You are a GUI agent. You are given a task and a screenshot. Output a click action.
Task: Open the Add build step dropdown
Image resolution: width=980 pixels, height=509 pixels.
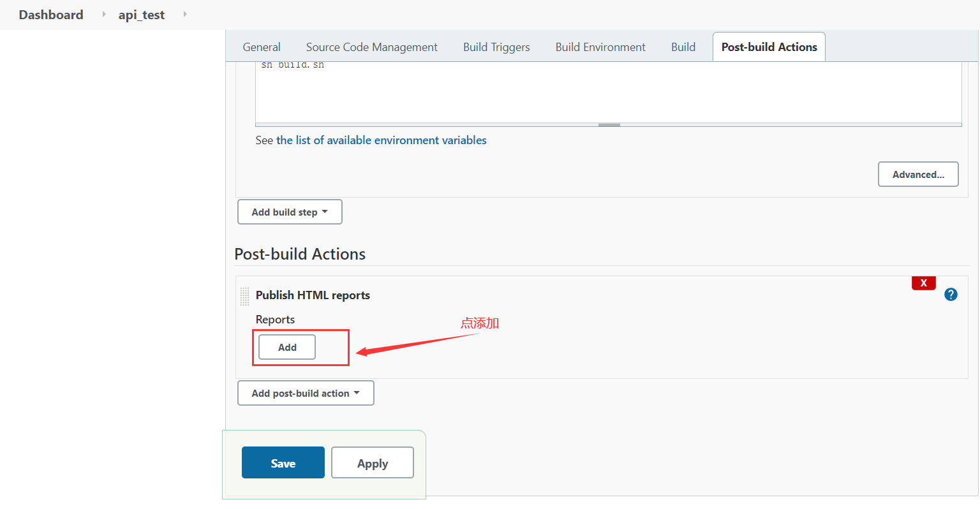pyautogui.click(x=290, y=212)
